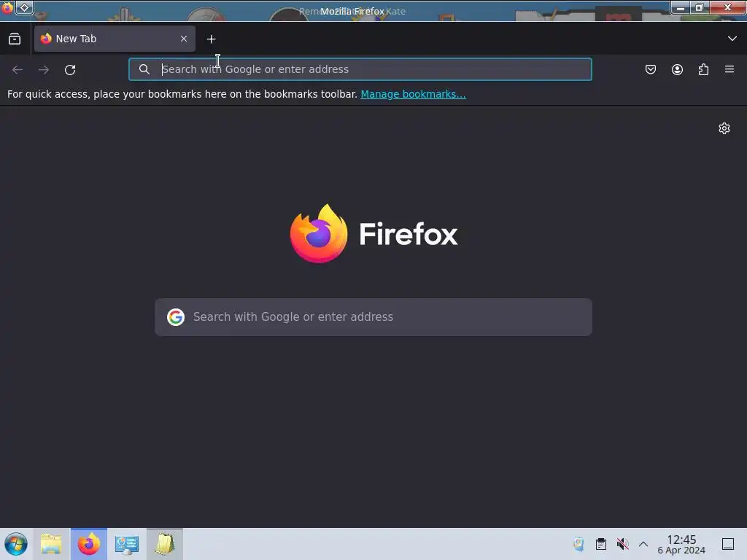Open the clock showing 12:45
This screenshot has width=747, height=560.
[681, 544]
